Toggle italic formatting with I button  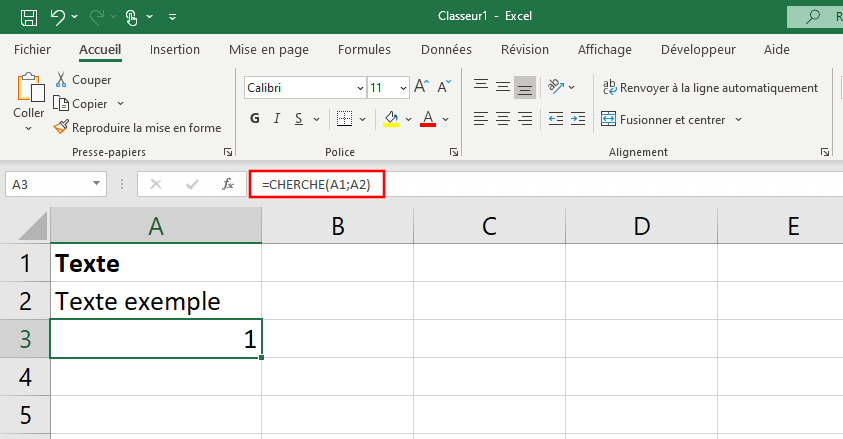277,119
